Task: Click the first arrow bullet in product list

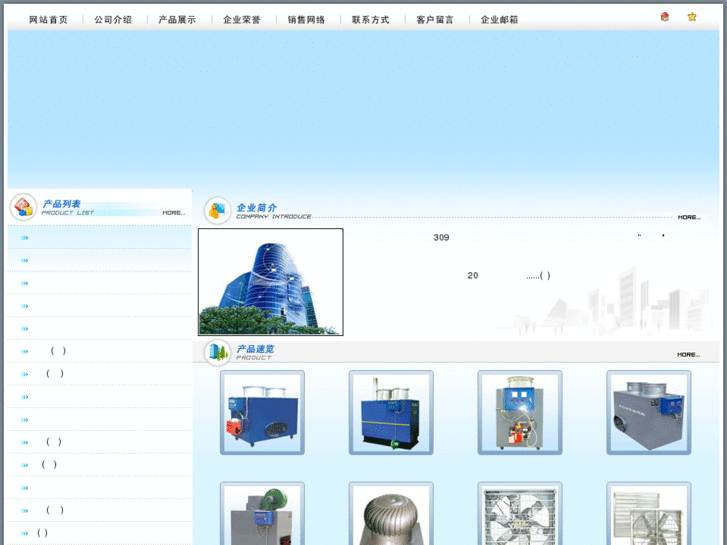Action: coord(25,238)
